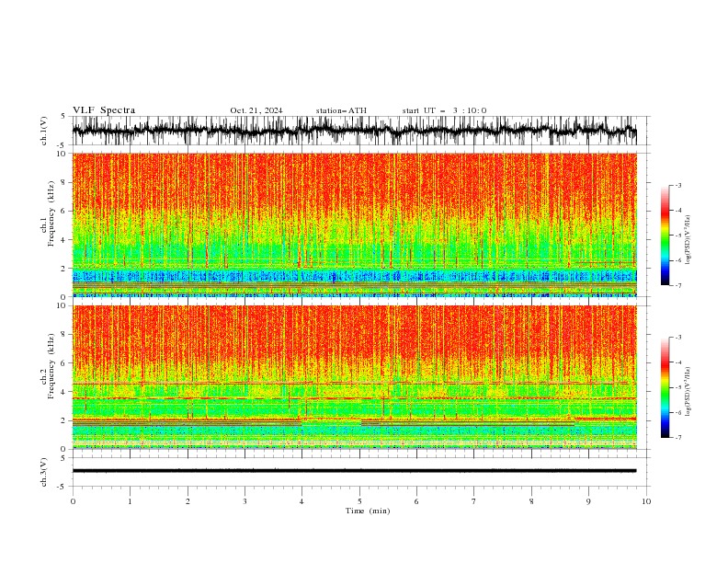Click the "station=ATH" label

[341, 110]
